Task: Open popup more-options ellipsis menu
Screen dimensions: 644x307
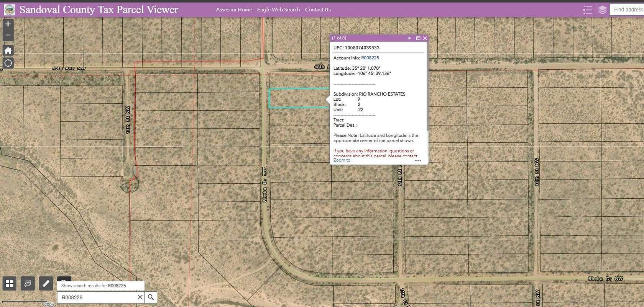Action: (x=418, y=160)
